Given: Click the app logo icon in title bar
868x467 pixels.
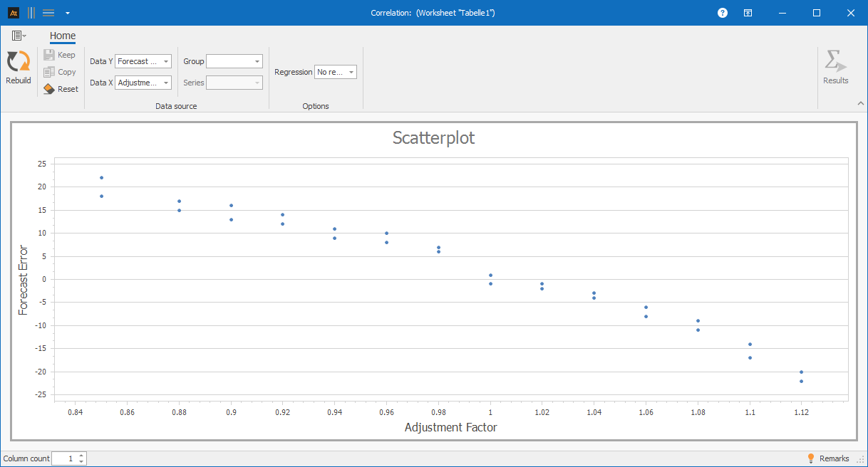Looking at the screenshot, I should 13,13.
